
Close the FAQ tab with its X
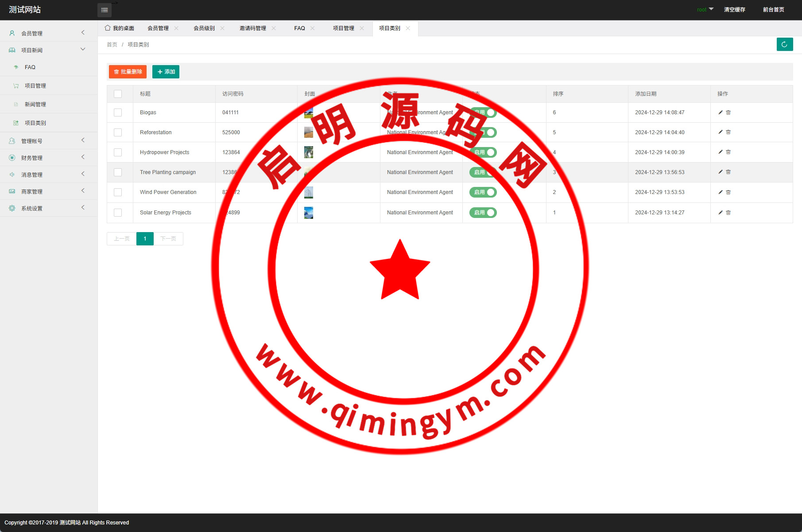point(313,28)
